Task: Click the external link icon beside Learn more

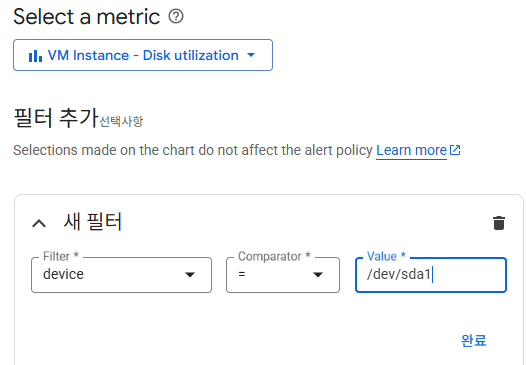Action: coord(455,150)
